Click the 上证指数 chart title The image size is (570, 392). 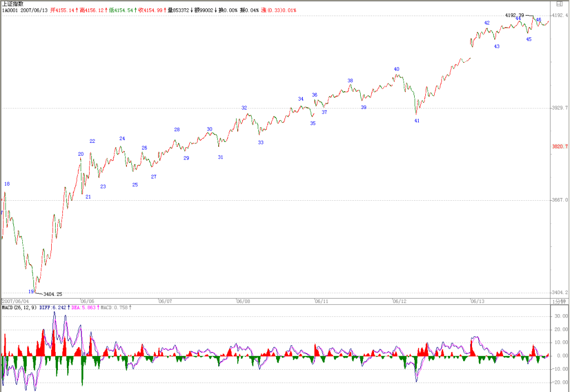pos(13,4)
